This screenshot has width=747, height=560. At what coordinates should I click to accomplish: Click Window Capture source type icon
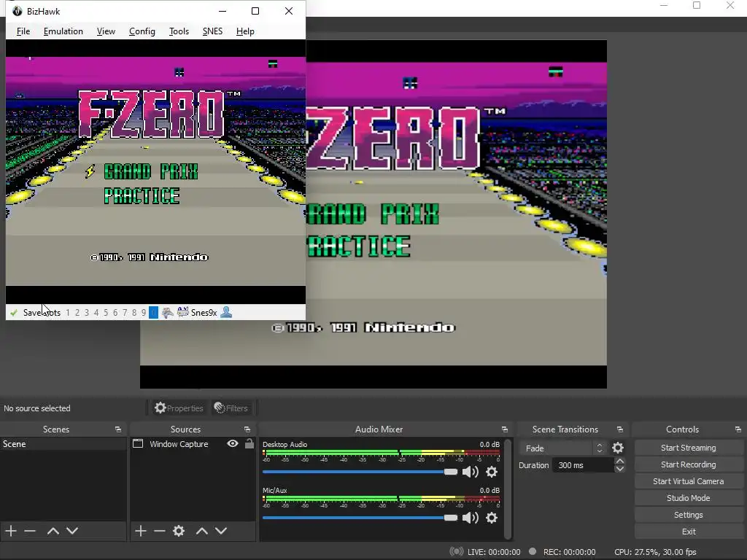coord(138,443)
